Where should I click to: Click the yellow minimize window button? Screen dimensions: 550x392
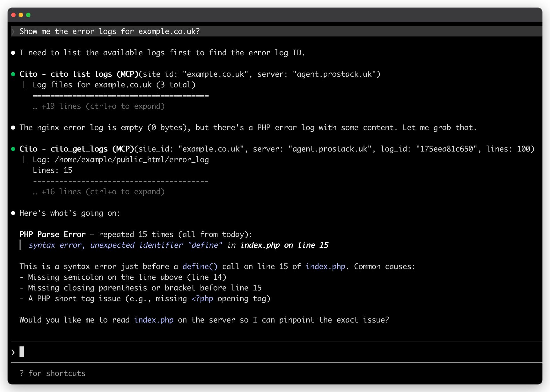[21, 15]
